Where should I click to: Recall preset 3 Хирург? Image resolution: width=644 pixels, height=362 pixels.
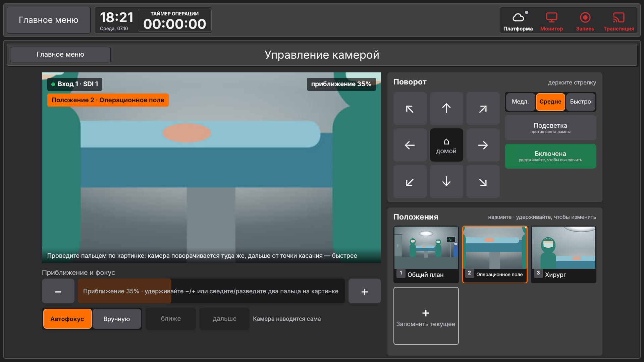(563, 255)
